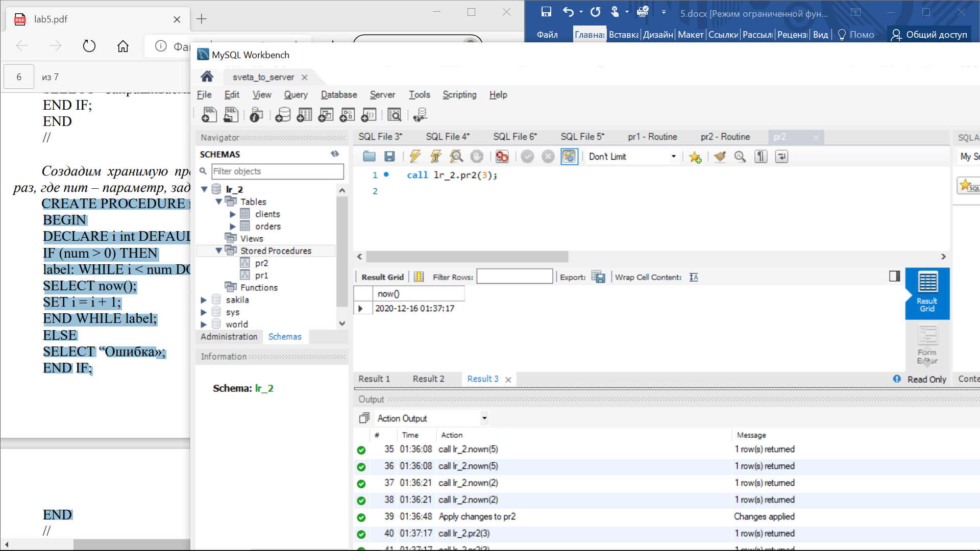Execute statement under cursor icon

435,157
